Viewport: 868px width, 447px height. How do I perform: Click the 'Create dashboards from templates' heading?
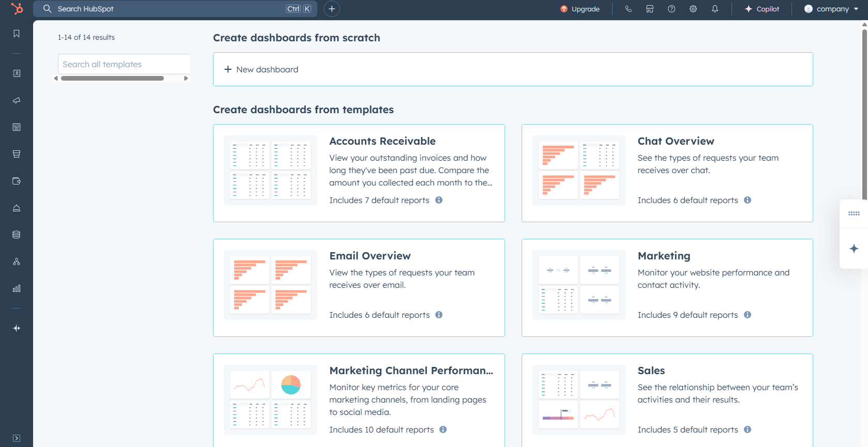303,110
